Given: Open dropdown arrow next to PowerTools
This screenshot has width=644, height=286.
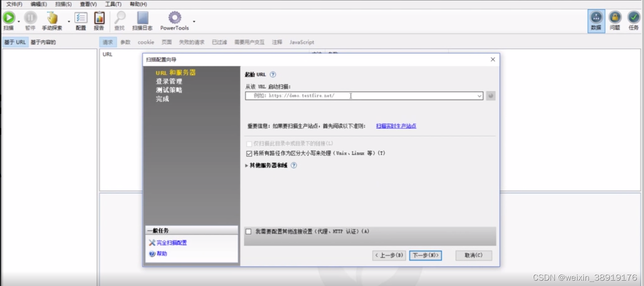Looking at the screenshot, I should tap(194, 21).
